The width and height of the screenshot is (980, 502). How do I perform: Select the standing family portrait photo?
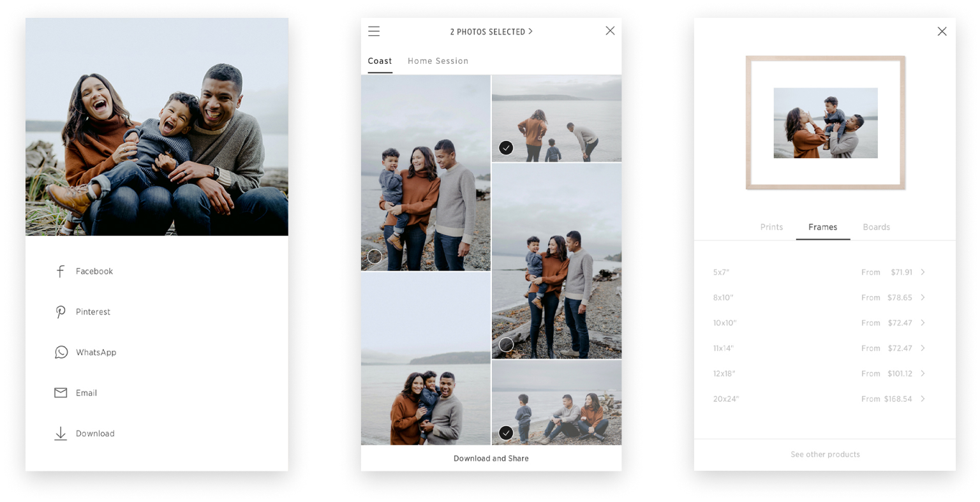(375, 256)
